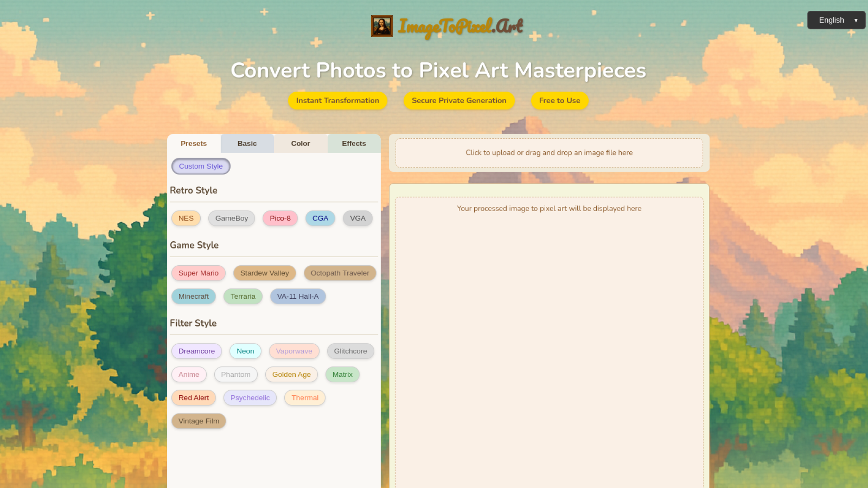Select the Vaporwave filter style
The image size is (868, 488).
[x=294, y=351]
